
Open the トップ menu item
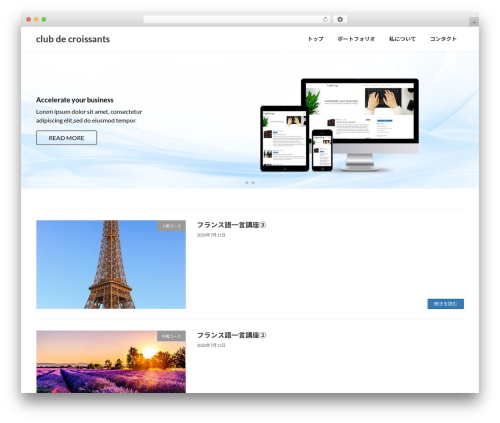pyautogui.click(x=315, y=39)
